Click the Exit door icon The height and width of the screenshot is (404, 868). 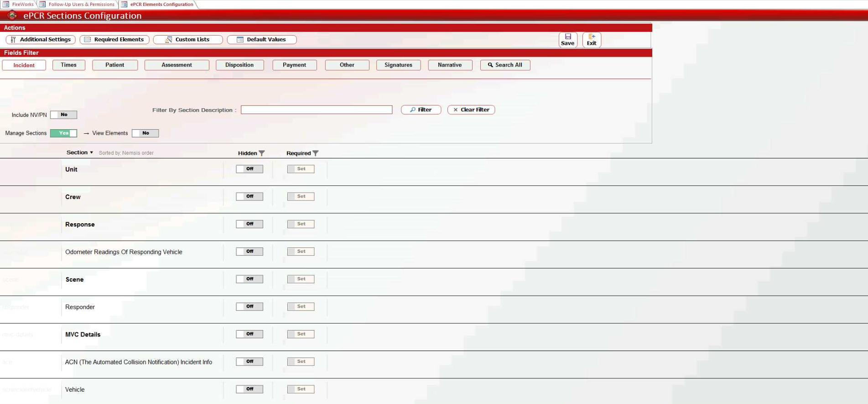click(592, 37)
